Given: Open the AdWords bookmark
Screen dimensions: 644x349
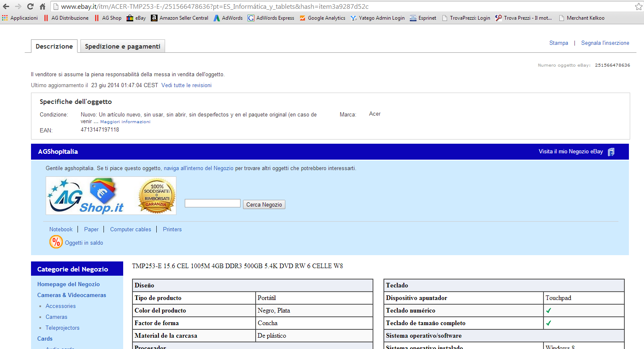Looking at the screenshot, I should [228, 18].
